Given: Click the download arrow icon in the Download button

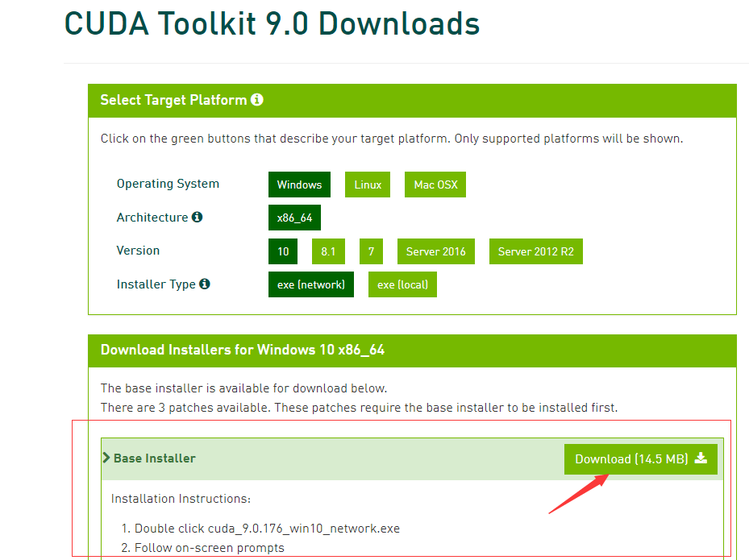Looking at the screenshot, I should [x=701, y=458].
